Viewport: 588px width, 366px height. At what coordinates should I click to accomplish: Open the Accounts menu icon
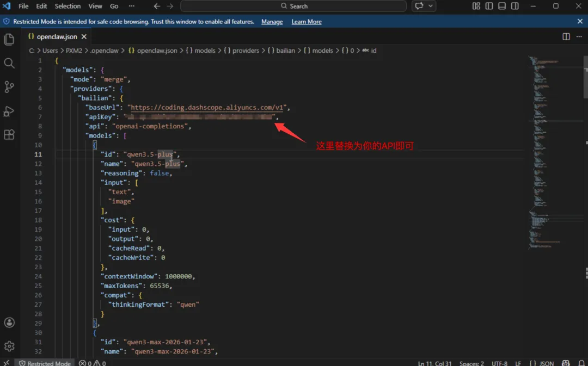[x=9, y=322]
